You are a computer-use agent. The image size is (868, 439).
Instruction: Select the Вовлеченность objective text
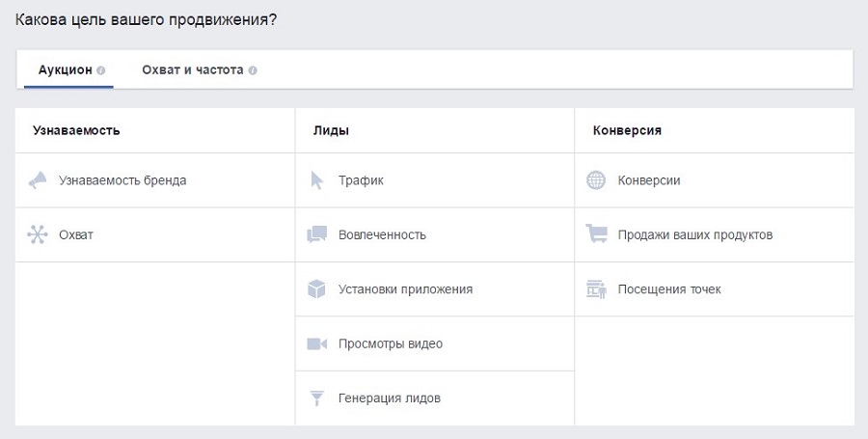(382, 234)
